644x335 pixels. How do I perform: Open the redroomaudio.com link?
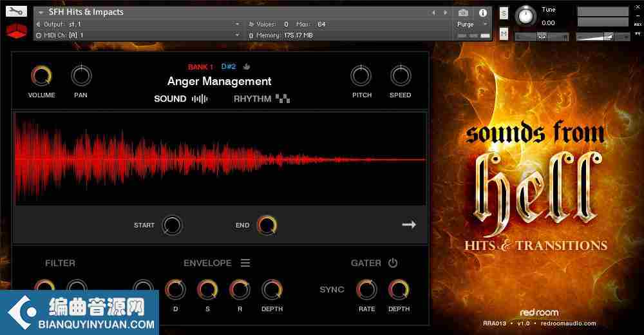click(x=568, y=323)
